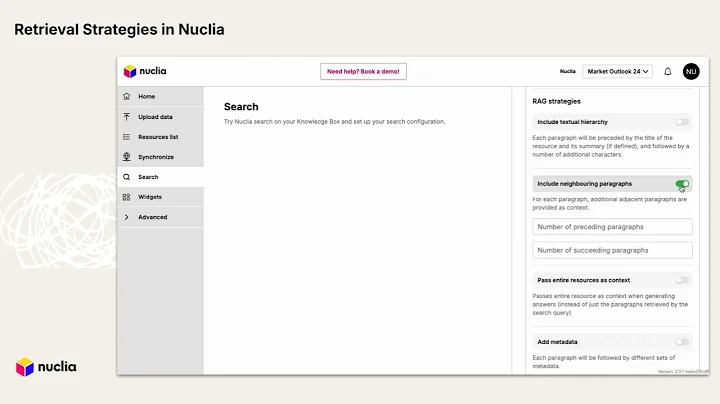This screenshot has height=404, width=720.
Task: Open Home in the sidebar
Action: tap(160, 96)
